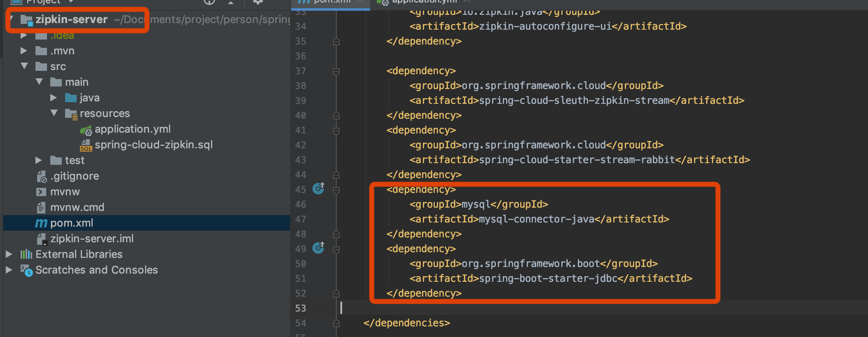868x337 pixels.
Task: Click the spring-cloud-starter-stream-rabbit artifactId line
Action: 580,160
